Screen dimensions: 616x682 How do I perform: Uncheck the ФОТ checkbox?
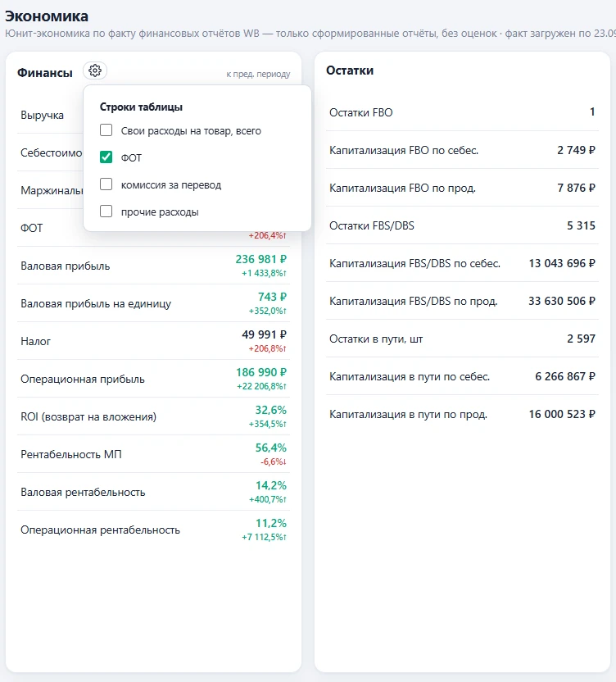(106, 157)
